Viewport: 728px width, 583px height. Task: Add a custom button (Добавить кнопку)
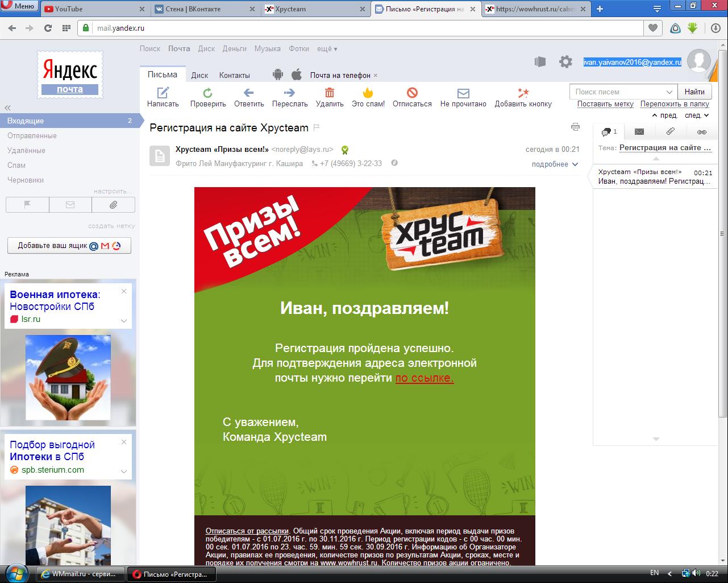pos(523,97)
